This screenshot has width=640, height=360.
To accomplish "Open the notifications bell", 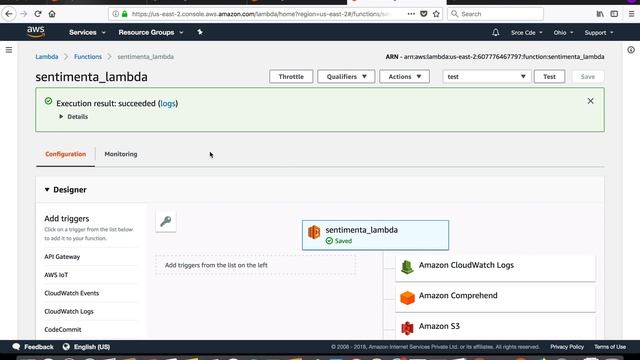I will tap(496, 32).
